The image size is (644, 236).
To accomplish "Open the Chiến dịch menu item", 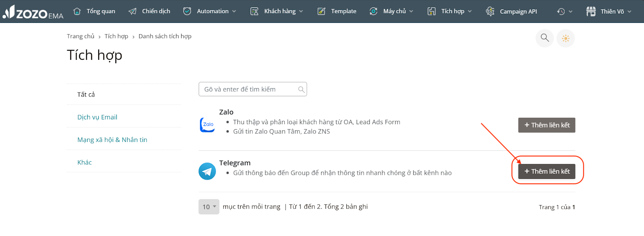I will click(x=149, y=11).
